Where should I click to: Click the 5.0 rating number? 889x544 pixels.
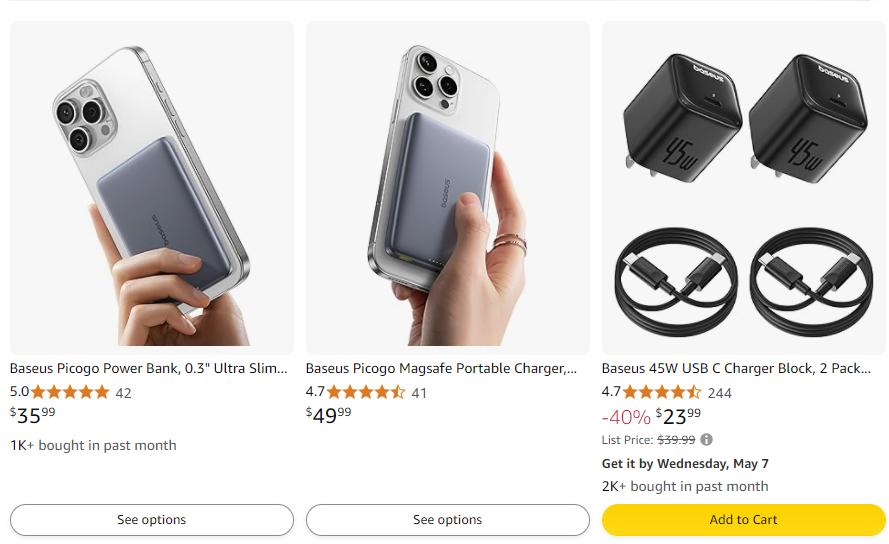(x=19, y=392)
